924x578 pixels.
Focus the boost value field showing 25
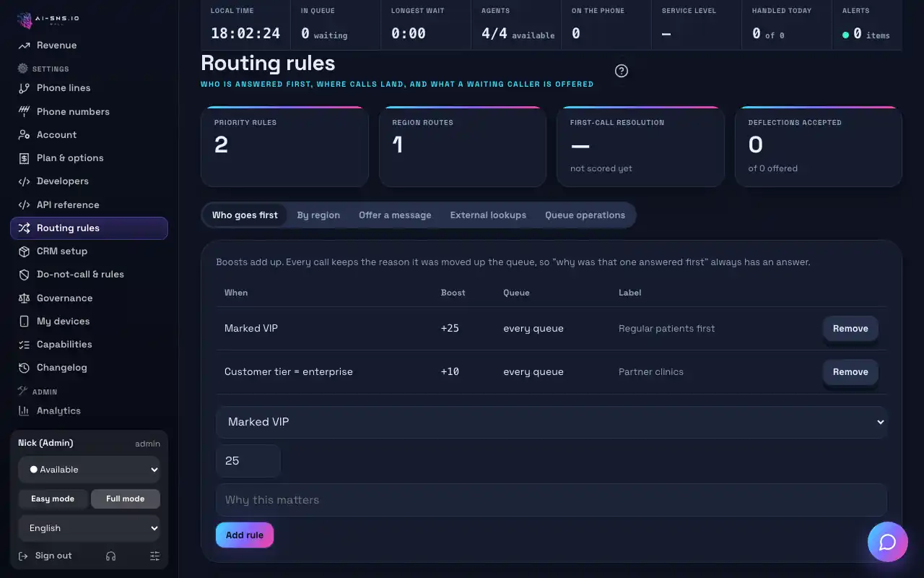tap(248, 461)
